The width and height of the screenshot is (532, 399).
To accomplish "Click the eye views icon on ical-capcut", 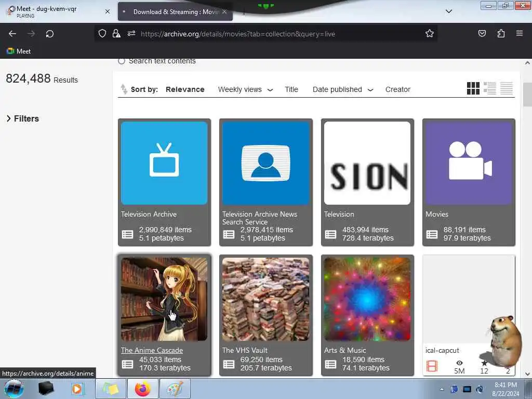I will pos(459,363).
